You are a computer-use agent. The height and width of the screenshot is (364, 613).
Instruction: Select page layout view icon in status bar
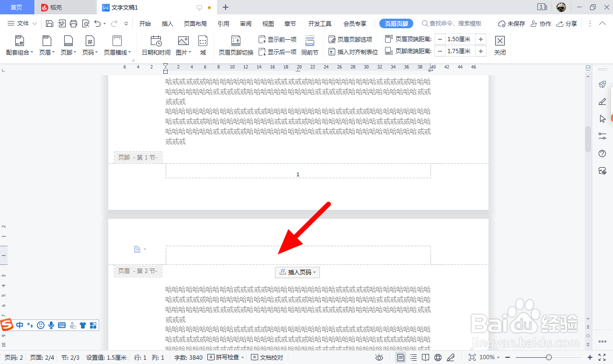pyautogui.click(x=401, y=357)
